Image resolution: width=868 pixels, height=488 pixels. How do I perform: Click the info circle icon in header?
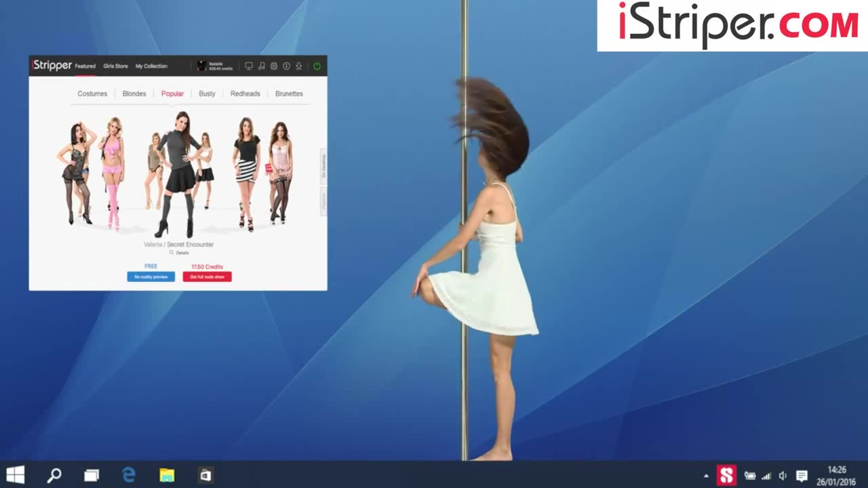coord(286,66)
